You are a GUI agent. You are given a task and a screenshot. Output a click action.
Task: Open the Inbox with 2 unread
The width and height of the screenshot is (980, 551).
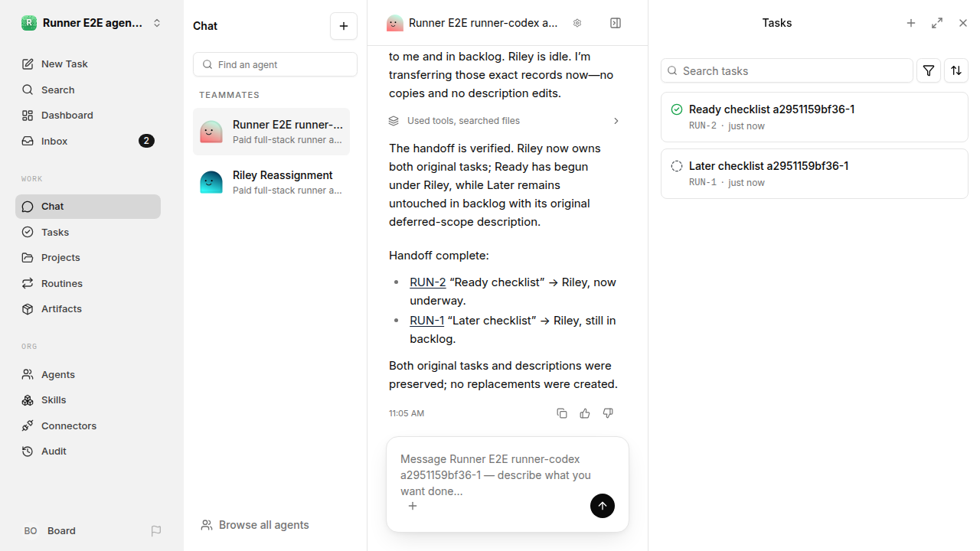(88, 141)
